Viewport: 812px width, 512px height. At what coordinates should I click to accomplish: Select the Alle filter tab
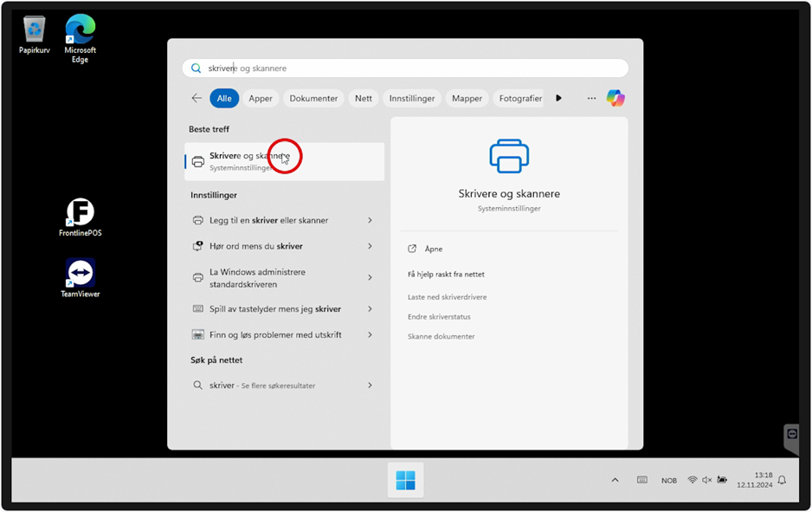click(224, 98)
